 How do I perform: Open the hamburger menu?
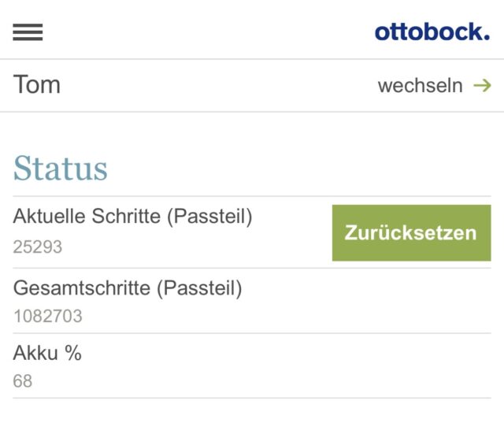tap(28, 32)
